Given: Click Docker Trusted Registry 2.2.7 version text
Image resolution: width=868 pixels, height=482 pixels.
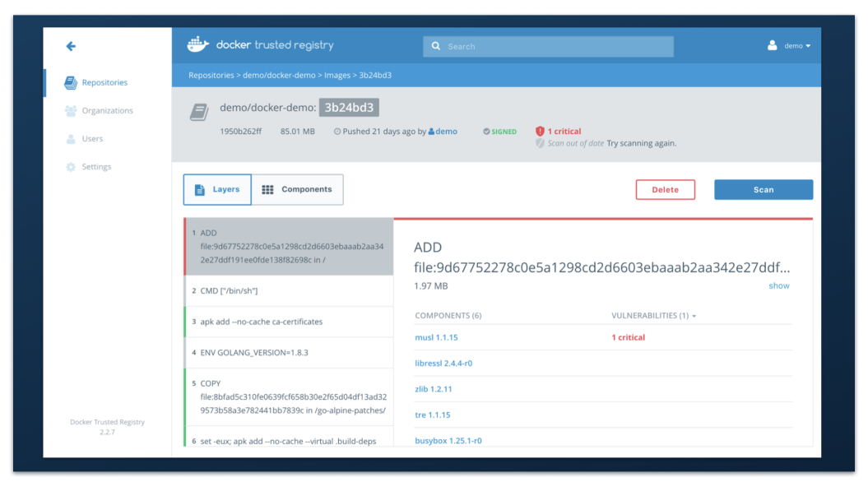Looking at the screenshot, I should [108, 427].
